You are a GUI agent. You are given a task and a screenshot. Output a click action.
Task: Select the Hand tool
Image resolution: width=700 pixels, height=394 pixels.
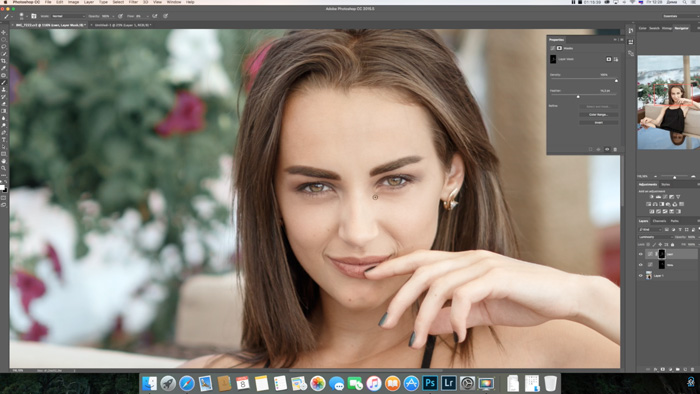pyautogui.click(x=4, y=161)
